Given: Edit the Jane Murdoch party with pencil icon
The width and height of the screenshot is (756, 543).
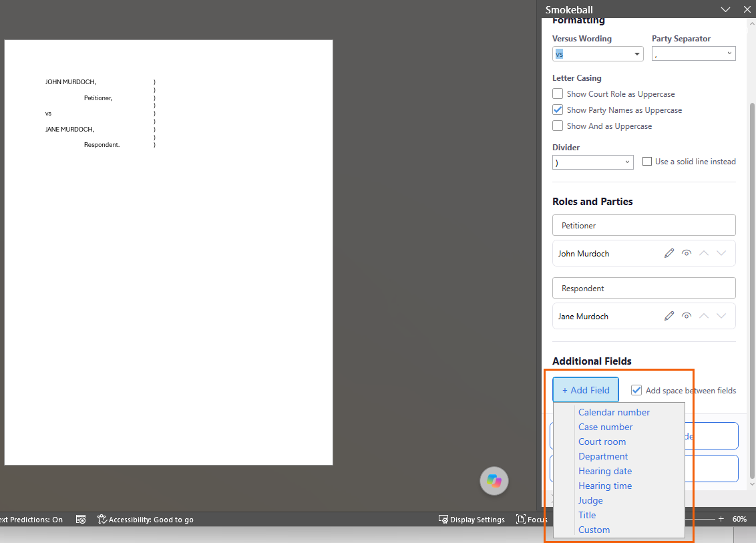Looking at the screenshot, I should click(x=669, y=316).
